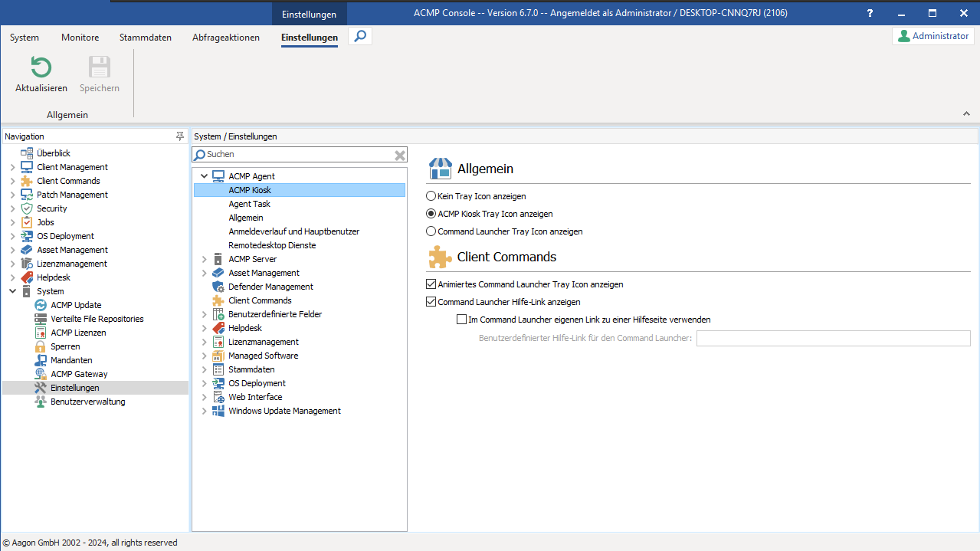Expand Client Management in navigation
This screenshot has width=980, height=551.
click(12, 167)
